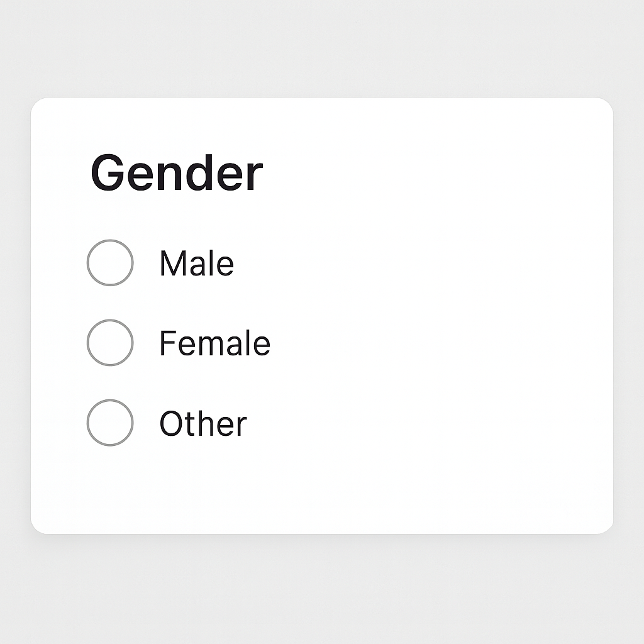Viewport: 644px width, 644px height.
Task: Pick the middle gender radio option
Action: (x=110, y=343)
